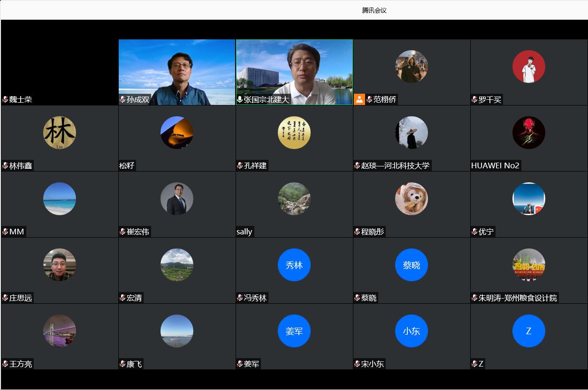
Task: Open the teddy bear avatar of 程晓彤
Action: coord(412,199)
